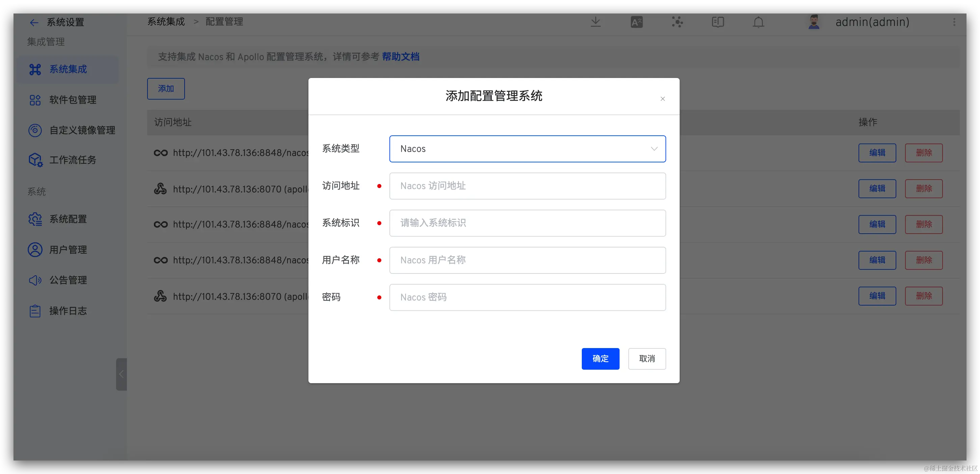Open the 帮助文档 link

point(401,57)
